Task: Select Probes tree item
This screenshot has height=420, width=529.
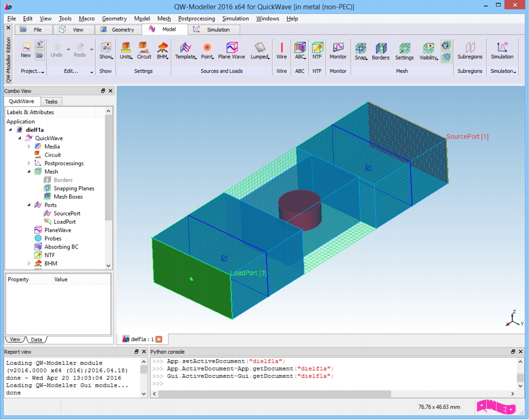Action: point(48,238)
